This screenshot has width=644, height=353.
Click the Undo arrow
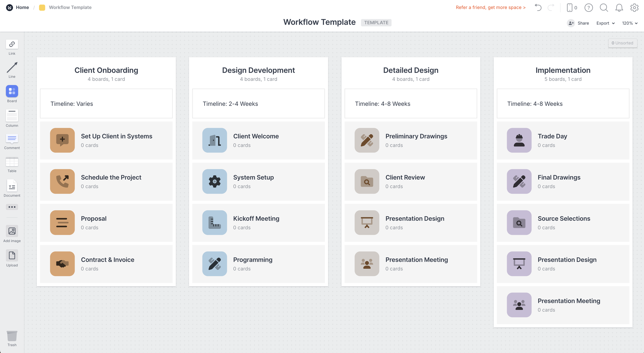(x=538, y=7)
